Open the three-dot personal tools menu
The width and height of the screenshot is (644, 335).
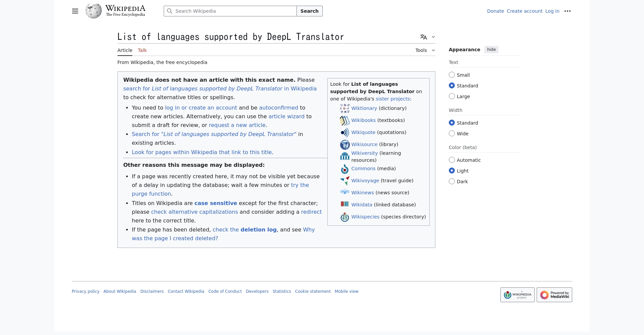tap(568, 11)
